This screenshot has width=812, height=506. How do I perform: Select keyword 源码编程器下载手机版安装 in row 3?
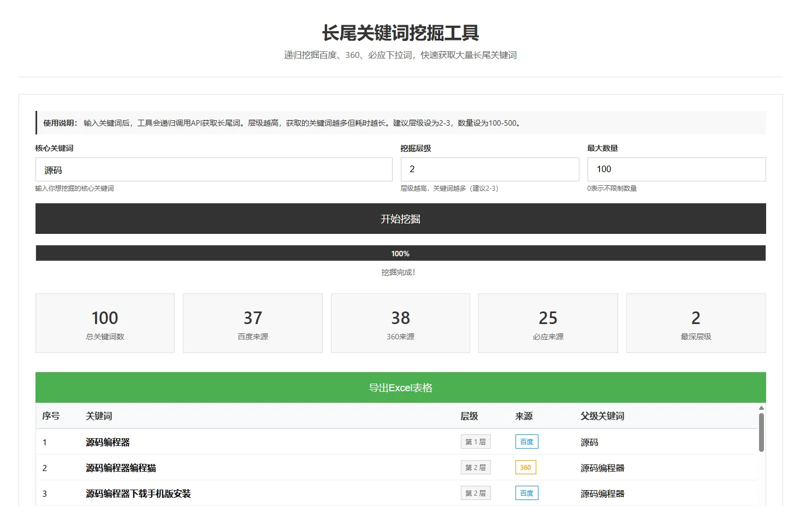[x=138, y=493]
